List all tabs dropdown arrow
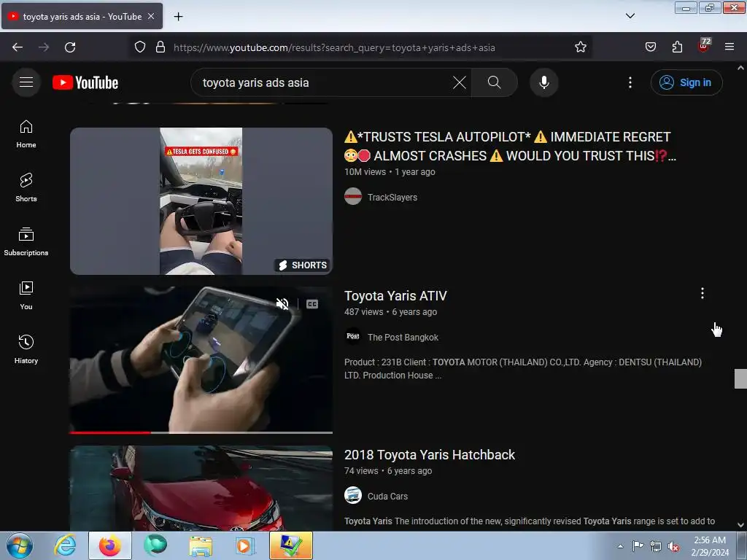Screen dimensions: 747x560 pos(630,16)
